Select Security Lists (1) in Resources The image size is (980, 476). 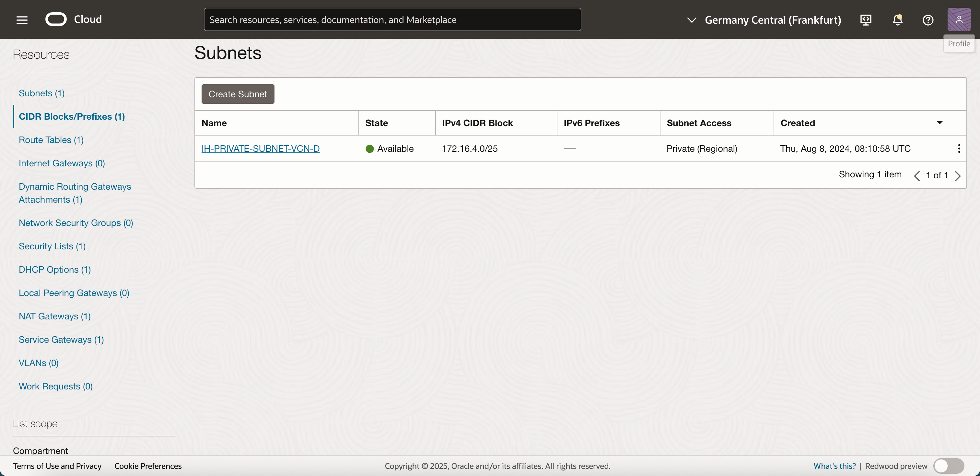click(x=52, y=246)
